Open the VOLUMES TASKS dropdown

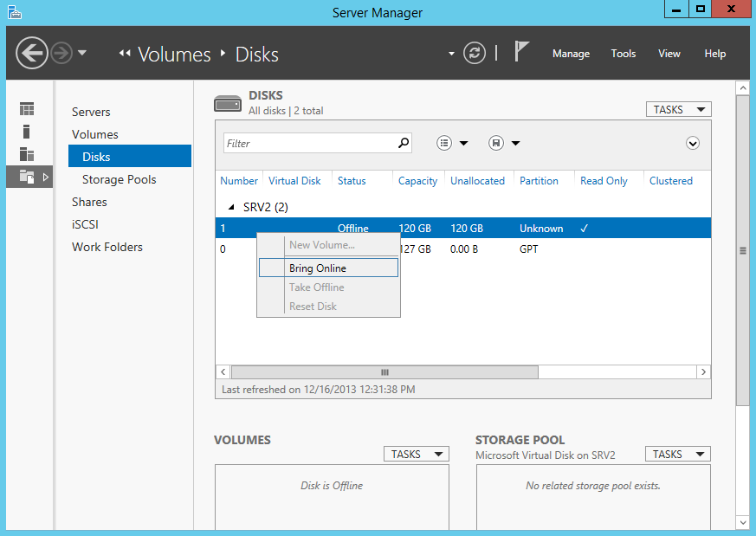tap(417, 455)
